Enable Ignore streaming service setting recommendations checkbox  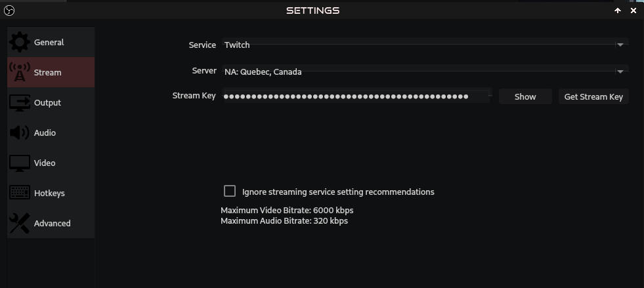tap(230, 191)
